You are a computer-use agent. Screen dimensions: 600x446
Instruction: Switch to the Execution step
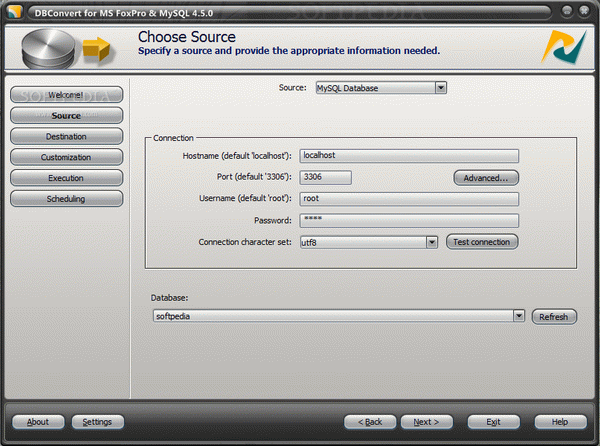point(67,178)
